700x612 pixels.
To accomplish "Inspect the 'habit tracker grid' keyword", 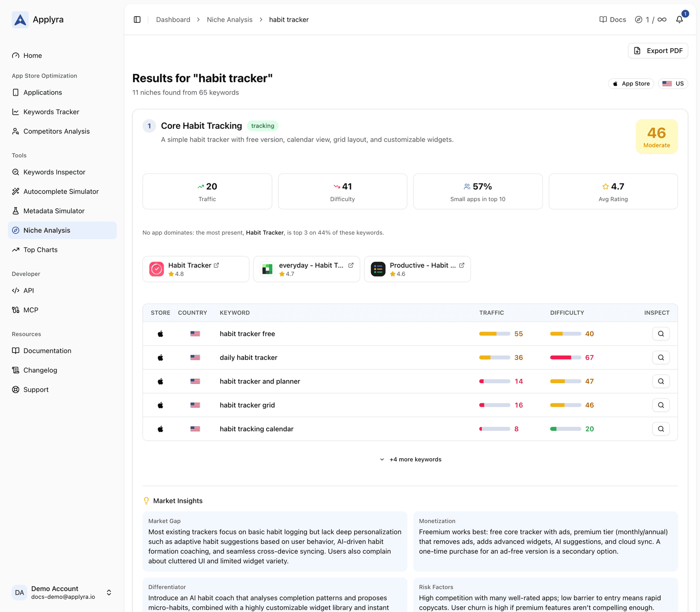I will coord(661,405).
